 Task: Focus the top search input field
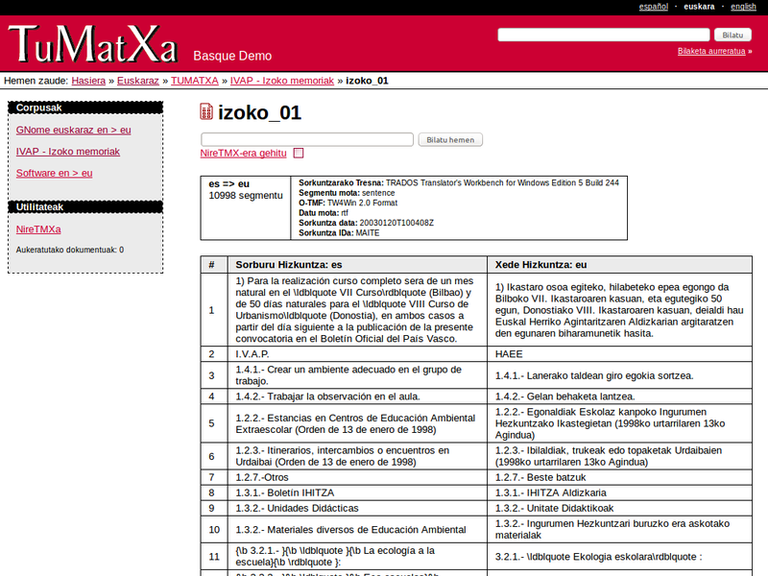(x=603, y=35)
